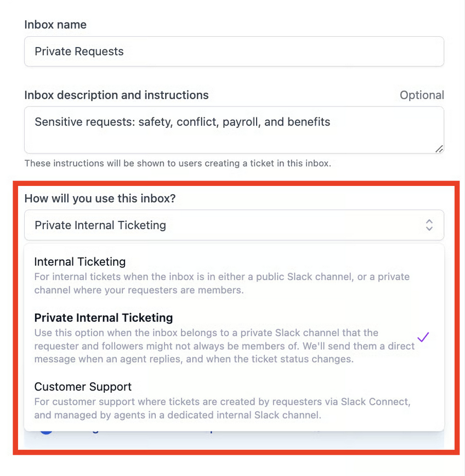Click the Inbox name text field
This screenshot has width=465, height=476.
234,52
